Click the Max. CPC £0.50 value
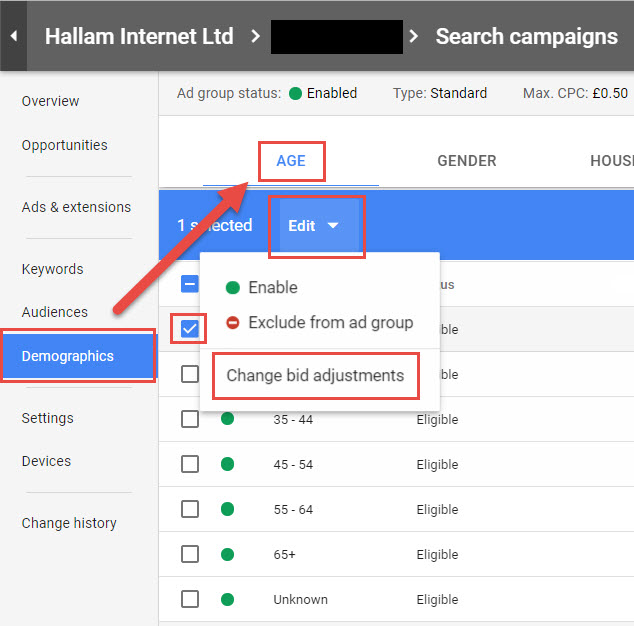This screenshot has height=626, width=634. tap(610, 93)
